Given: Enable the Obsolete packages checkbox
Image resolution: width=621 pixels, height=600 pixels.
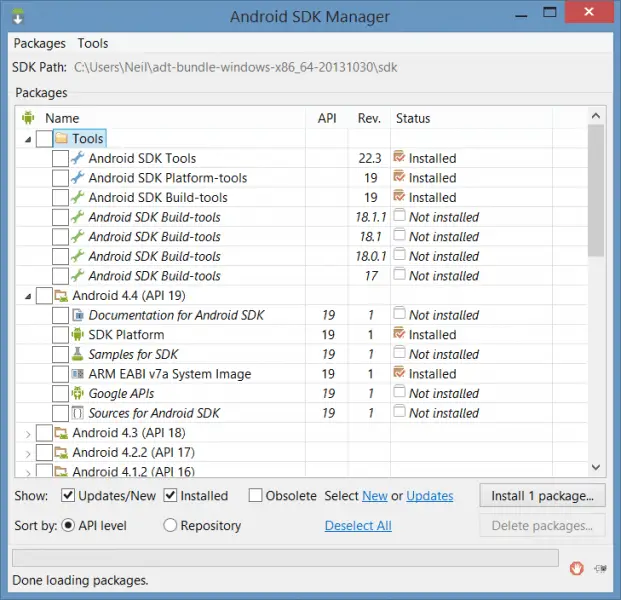Looking at the screenshot, I should click(x=256, y=496).
